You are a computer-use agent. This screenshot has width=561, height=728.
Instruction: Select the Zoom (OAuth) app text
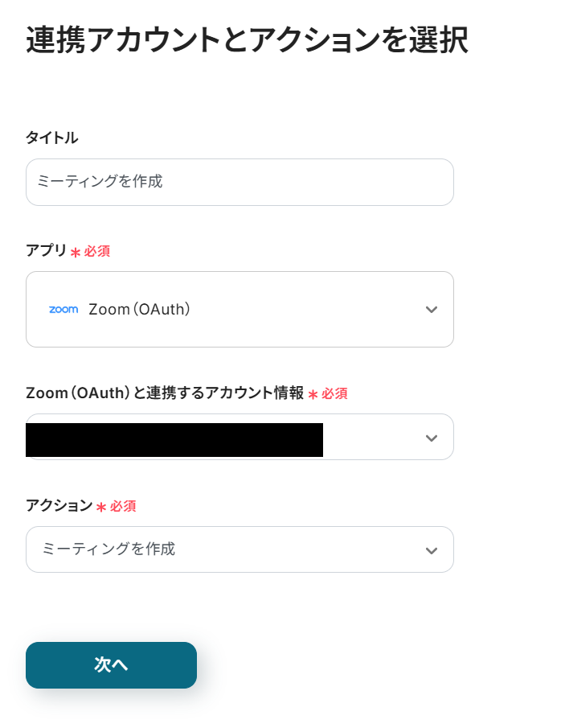click(x=139, y=310)
